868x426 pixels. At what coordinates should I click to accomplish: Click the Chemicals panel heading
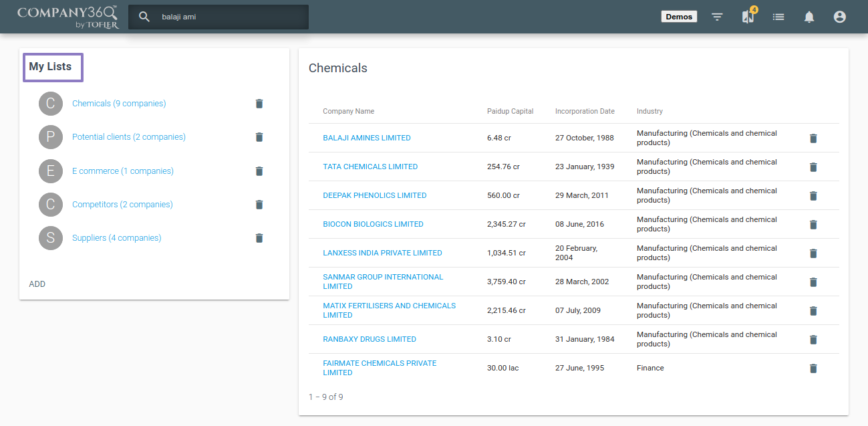[x=338, y=68]
